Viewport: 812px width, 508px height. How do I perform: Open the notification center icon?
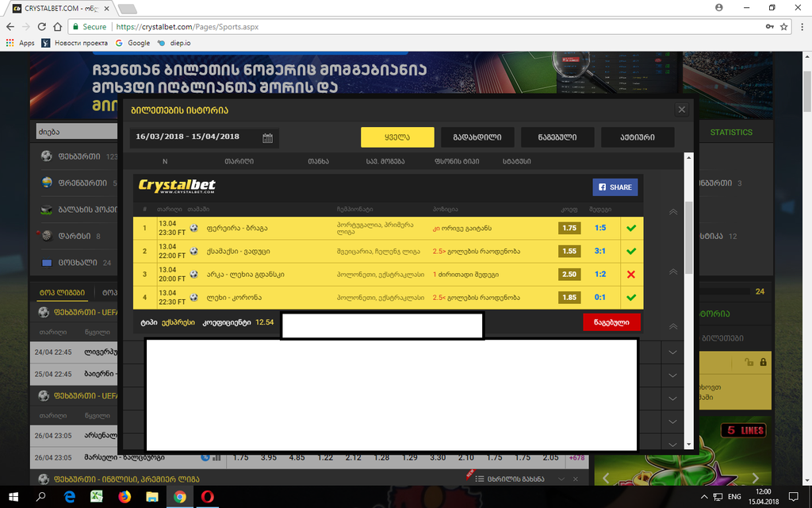point(793,497)
